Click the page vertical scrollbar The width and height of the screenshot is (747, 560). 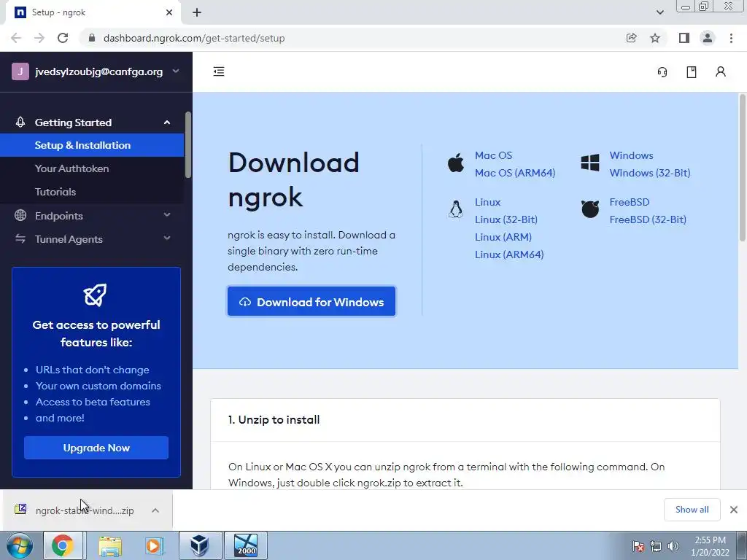[x=742, y=168]
